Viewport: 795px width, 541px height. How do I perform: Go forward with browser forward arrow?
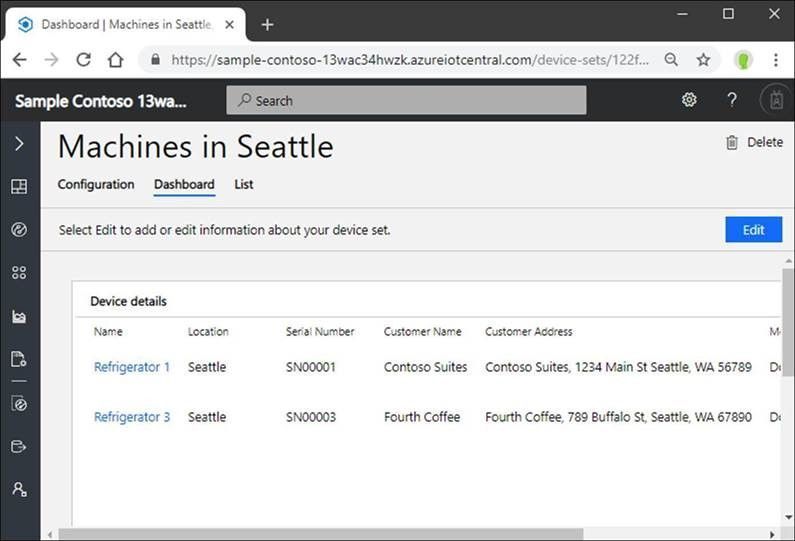[51, 60]
